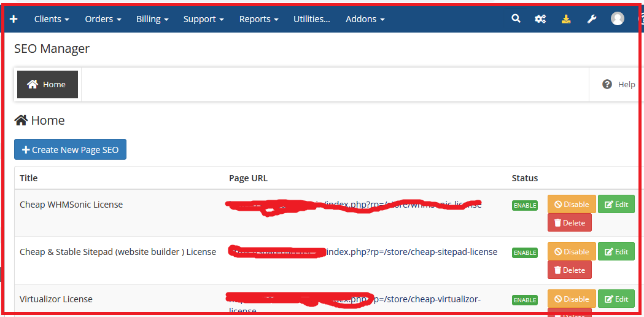This screenshot has width=644, height=317.
Task: Delete the Cheap & Stable Sitepad License entry
Action: [x=569, y=270]
